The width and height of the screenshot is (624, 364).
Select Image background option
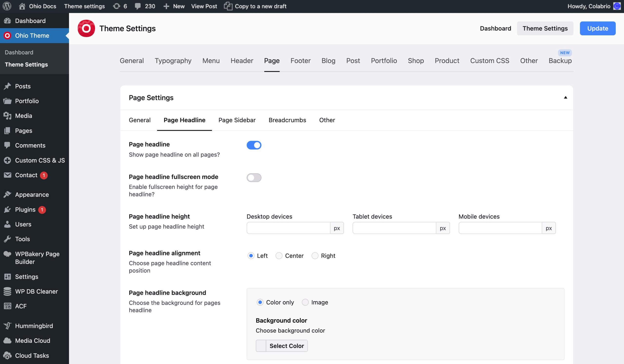[x=305, y=302]
